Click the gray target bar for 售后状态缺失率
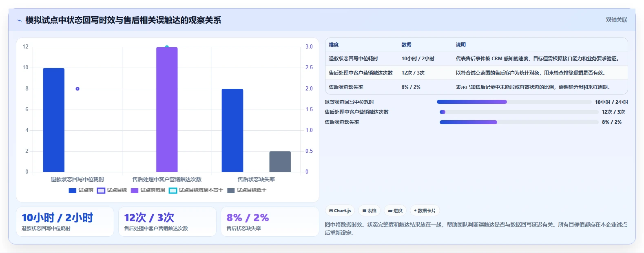 [x=280, y=162]
